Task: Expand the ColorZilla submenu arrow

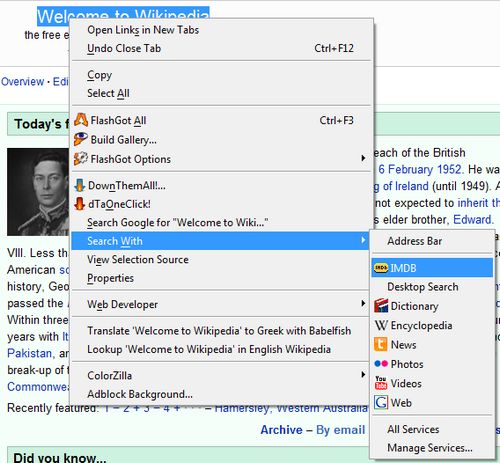Action: (x=363, y=375)
